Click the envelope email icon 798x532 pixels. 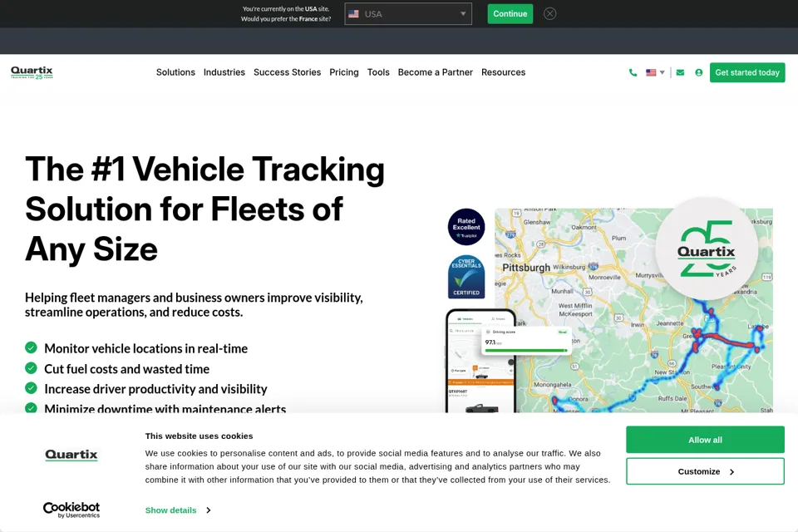(680, 72)
